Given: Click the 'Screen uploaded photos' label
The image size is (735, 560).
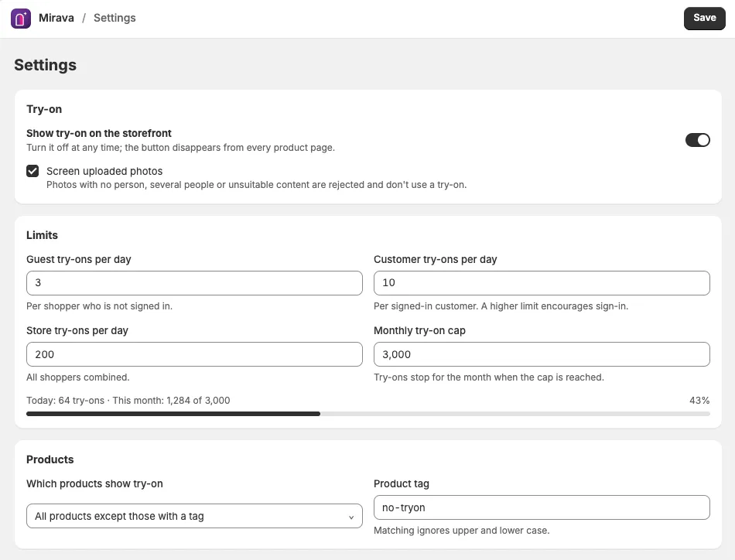Looking at the screenshot, I should 104,171.
